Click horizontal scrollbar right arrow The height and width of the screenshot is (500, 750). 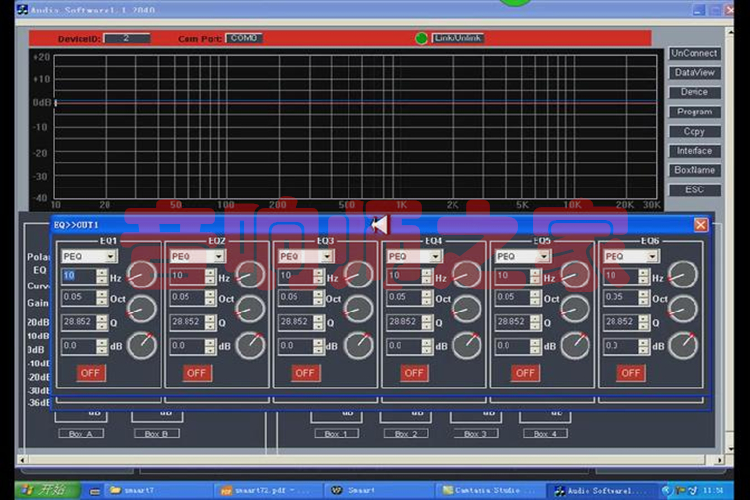click(x=720, y=460)
